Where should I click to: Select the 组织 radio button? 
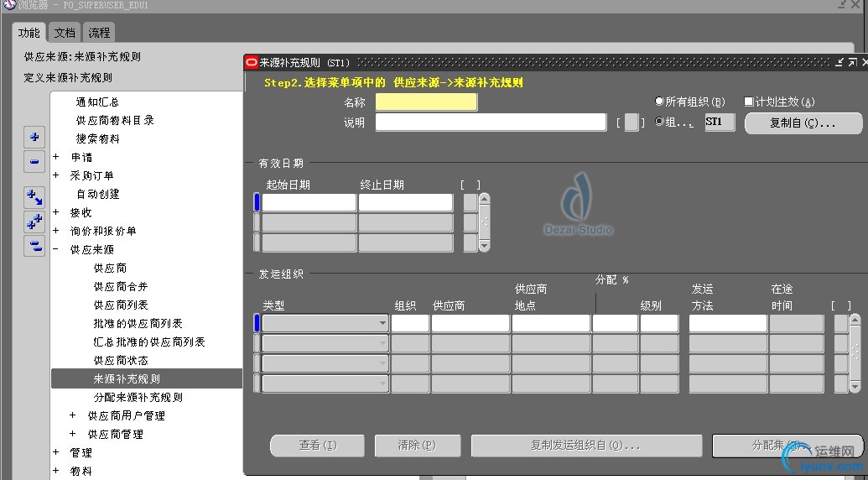[x=659, y=121]
